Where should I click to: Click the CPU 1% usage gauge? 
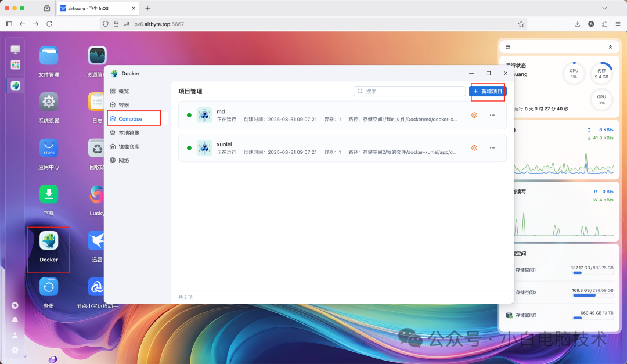(x=574, y=74)
